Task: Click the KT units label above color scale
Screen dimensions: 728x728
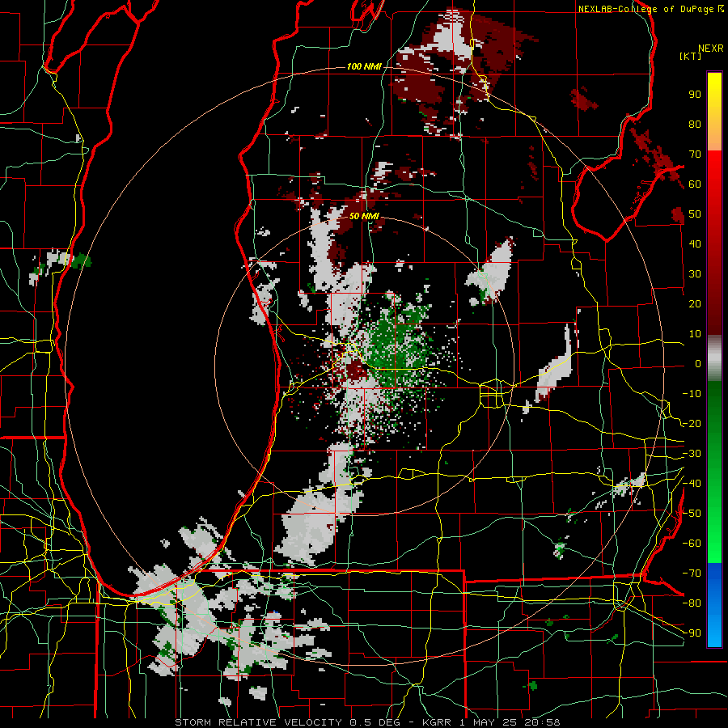Action: coord(691,56)
